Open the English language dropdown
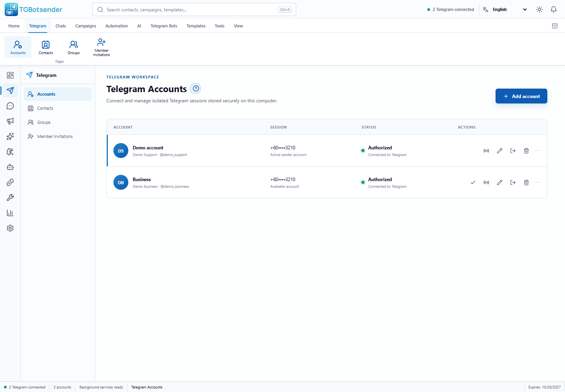 [505, 9]
